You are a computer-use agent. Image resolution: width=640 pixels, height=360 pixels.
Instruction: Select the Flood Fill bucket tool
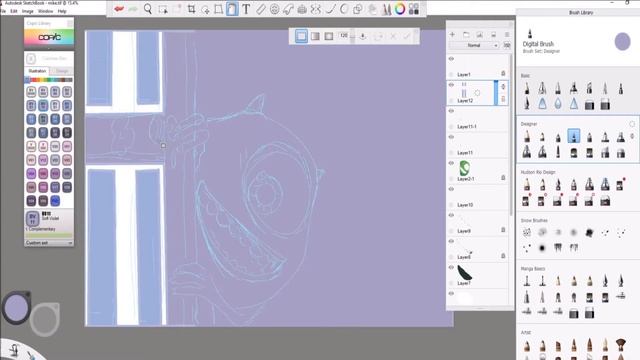(232, 9)
